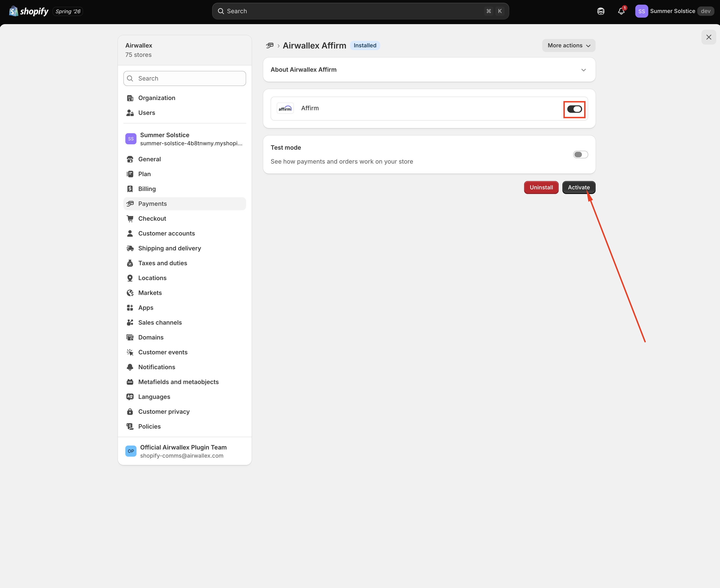720x588 pixels.
Task: Click the Installed status badge
Action: 365,45
